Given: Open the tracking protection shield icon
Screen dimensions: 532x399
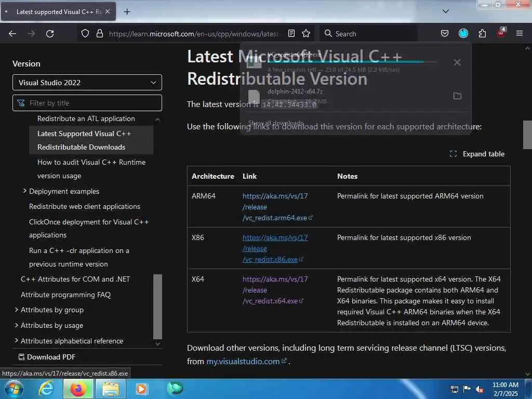Looking at the screenshot, I should pos(85,34).
